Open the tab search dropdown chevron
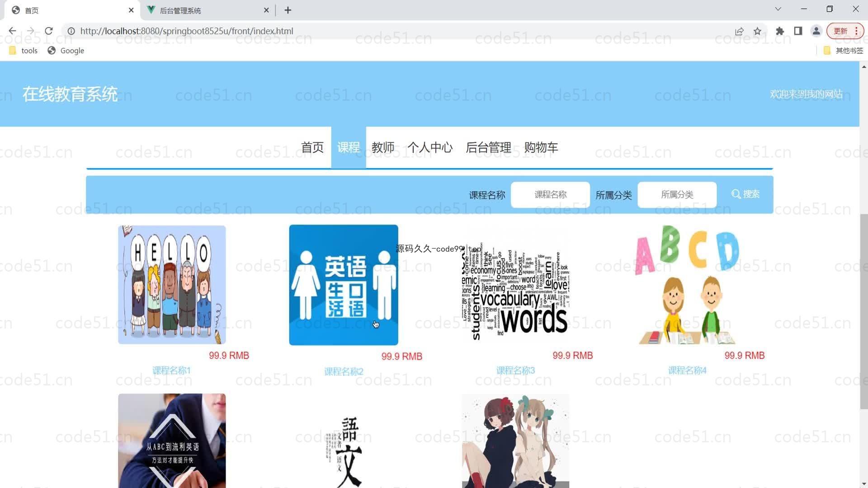This screenshot has height=488, width=868. coord(778,9)
